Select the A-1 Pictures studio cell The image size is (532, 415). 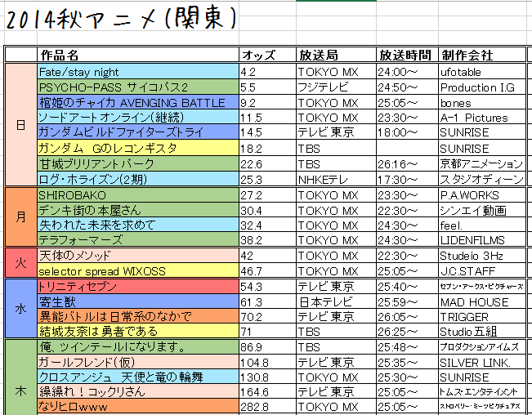coord(482,117)
